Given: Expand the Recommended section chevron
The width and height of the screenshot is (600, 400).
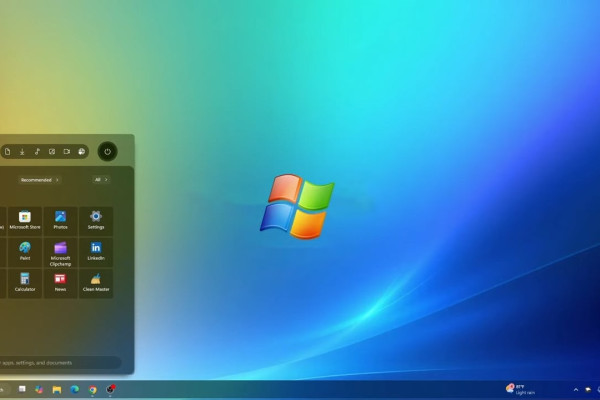Looking at the screenshot, I should (x=57, y=180).
